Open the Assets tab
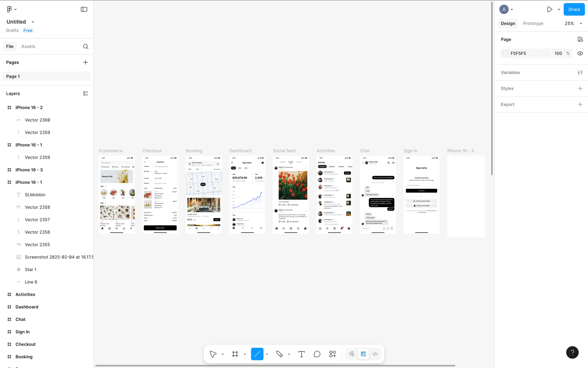The image size is (588, 368). point(28,46)
